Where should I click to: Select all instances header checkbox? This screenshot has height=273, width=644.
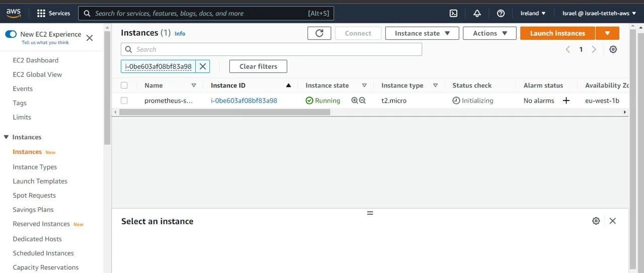pyautogui.click(x=124, y=85)
